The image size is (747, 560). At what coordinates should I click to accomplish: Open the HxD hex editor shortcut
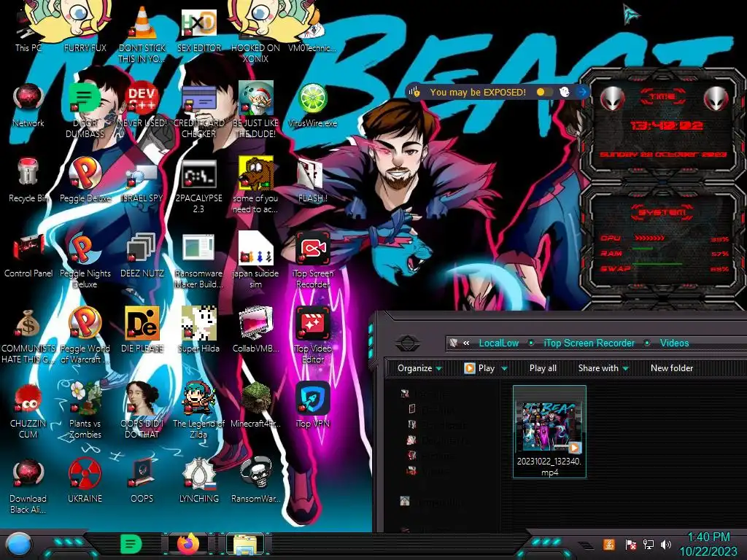[x=198, y=31]
